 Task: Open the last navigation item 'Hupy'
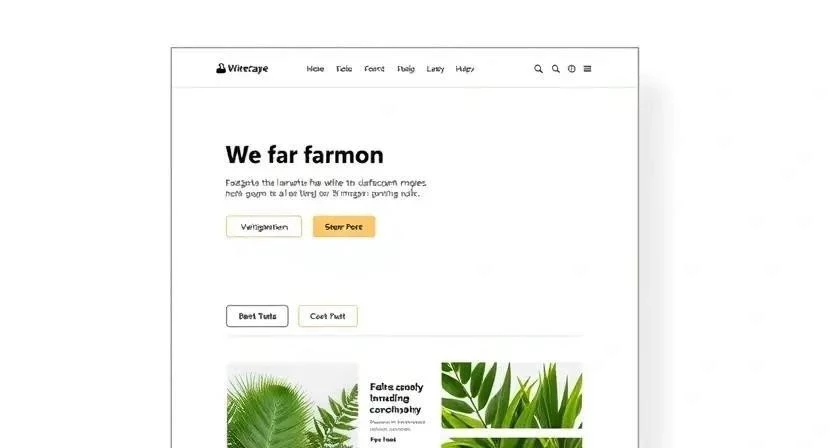[x=465, y=69]
